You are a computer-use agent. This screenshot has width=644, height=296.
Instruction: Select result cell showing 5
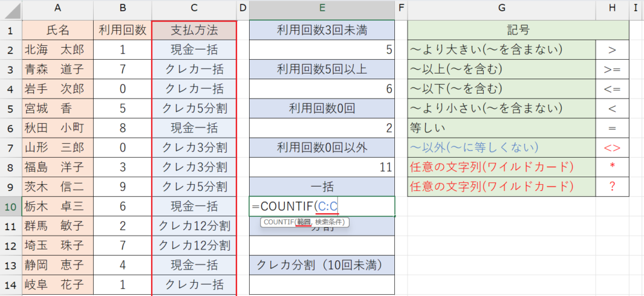tap(322, 50)
